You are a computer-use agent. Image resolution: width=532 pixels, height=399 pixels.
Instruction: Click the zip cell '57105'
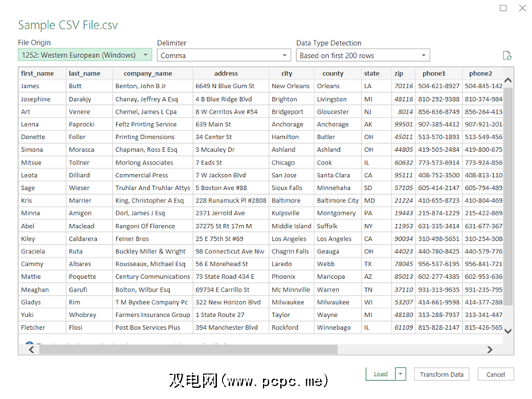coord(403,188)
